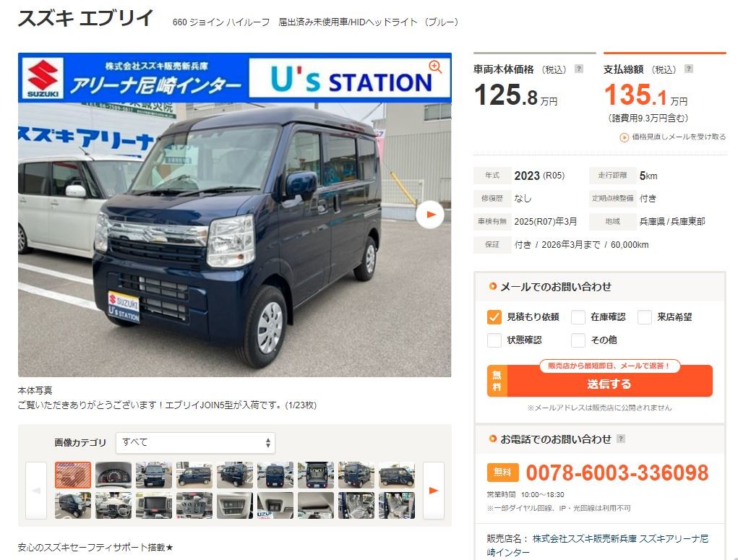Image resolution: width=738 pixels, height=560 pixels.
Task: Call the free number 0078-6003-336098
Action: [x=617, y=473]
